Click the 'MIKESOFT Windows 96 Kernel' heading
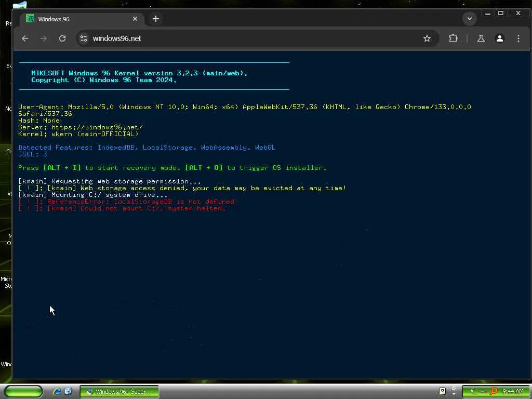The width and height of the screenshot is (532, 399). pyautogui.click(x=139, y=73)
